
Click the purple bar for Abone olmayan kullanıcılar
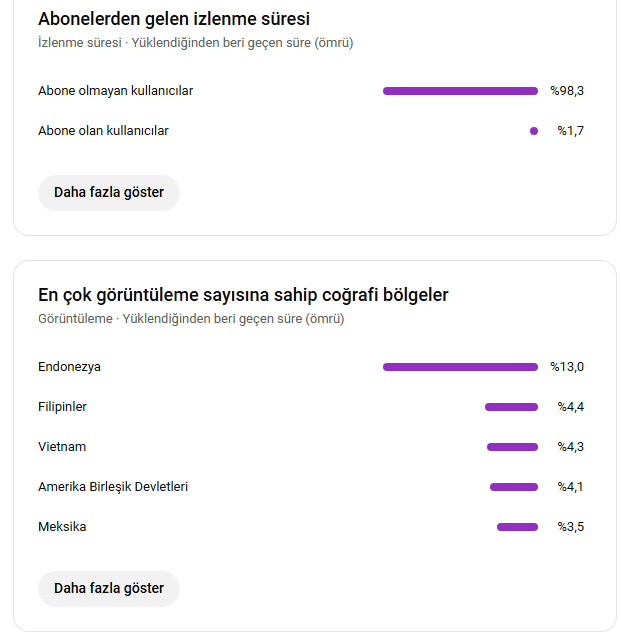(x=460, y=91)
